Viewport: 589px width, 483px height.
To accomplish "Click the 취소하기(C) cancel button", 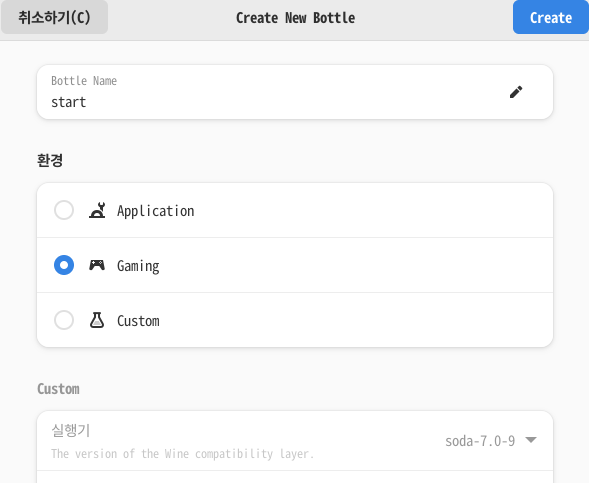I will point(54,17).
